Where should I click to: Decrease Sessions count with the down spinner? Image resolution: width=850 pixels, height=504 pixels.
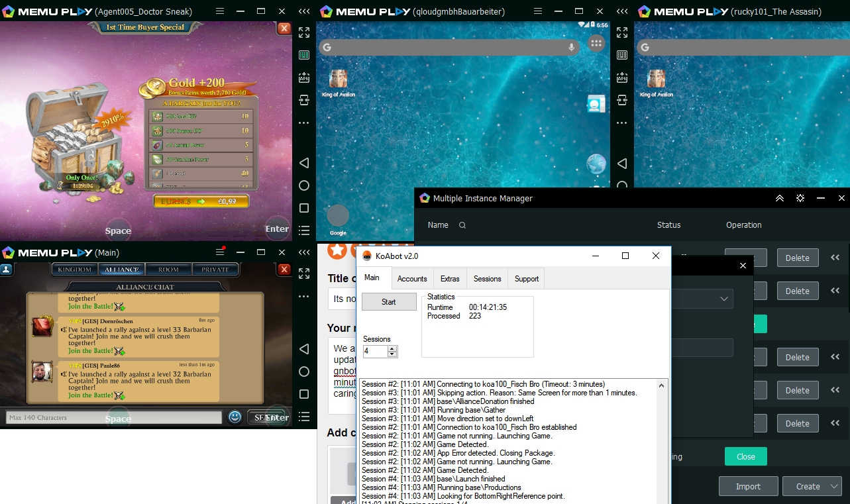pyautogui.click(x=392, y=354)
